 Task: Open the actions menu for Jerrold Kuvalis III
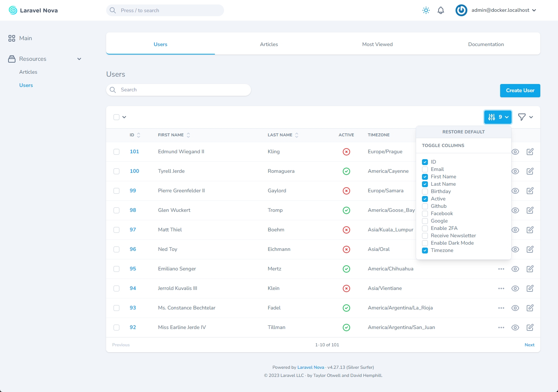[501, 288]
